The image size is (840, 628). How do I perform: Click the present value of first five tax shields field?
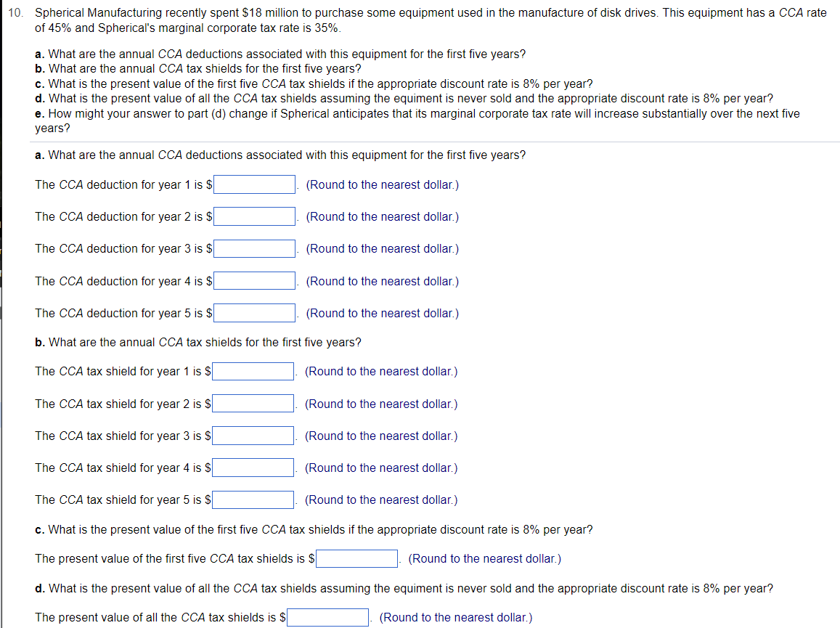[356, 558]
